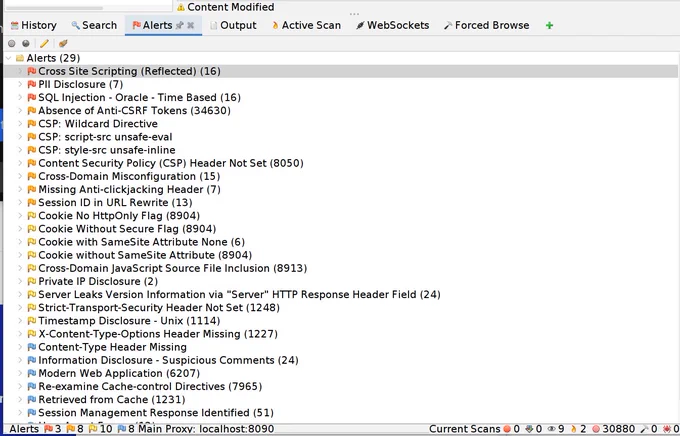This screenshot has width=680, height=436.
Task: Expand Cross-Domain Misconfiguration node
Action: (20, 177)
